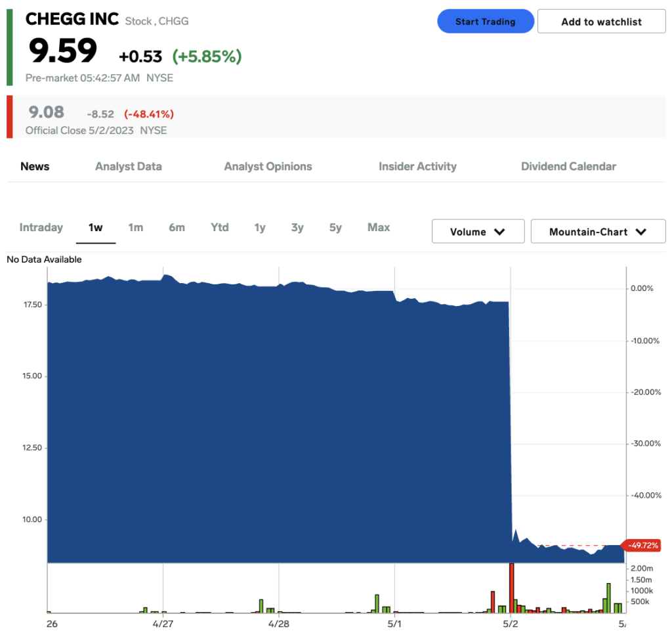Click the 15.00 price axis label
Screen dimensions: 672x635
33,376
